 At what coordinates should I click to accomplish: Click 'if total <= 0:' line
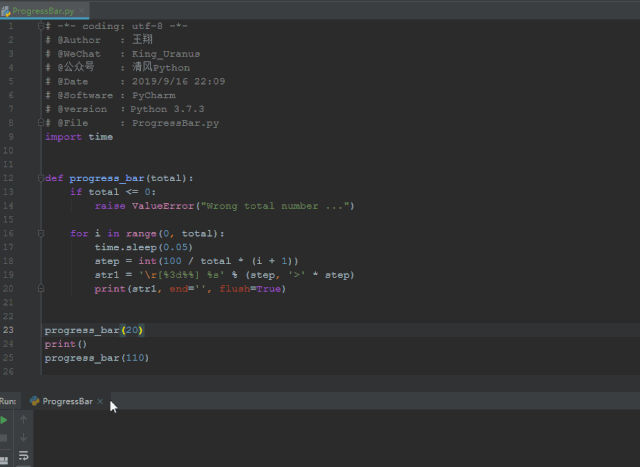[113, 192]
